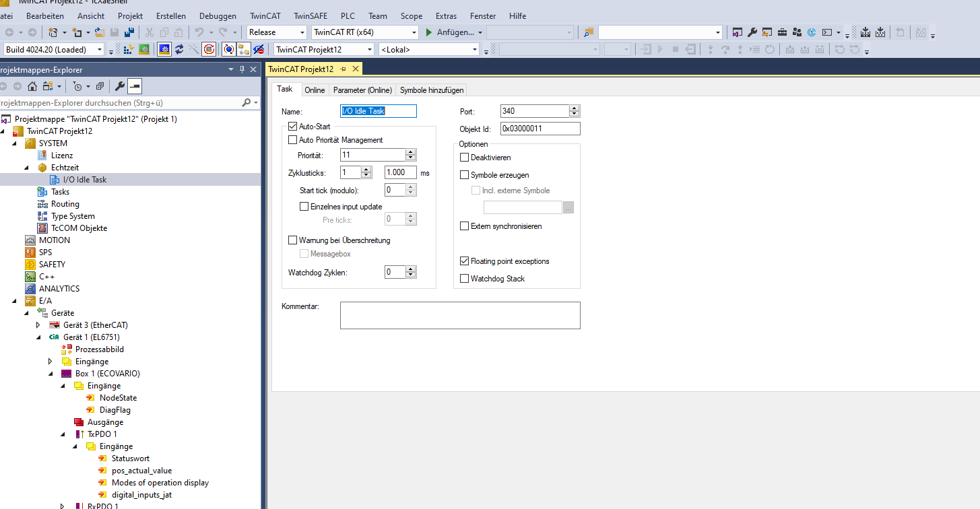
Task: Open the PLC menu
Action: tap(348, 15)
